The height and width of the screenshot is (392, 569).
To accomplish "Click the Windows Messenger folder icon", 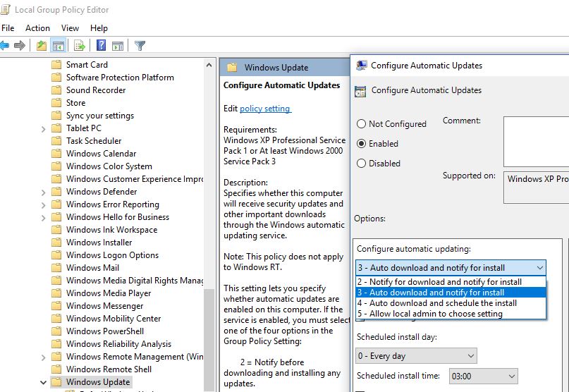I will 56,306.
